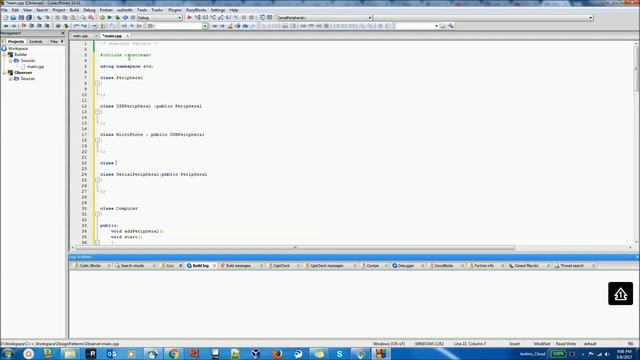Image resolution: width=640 pixels, height=360 pixels.
Task: Collapse class Peripheral code fold
Action: coord(98,83)
